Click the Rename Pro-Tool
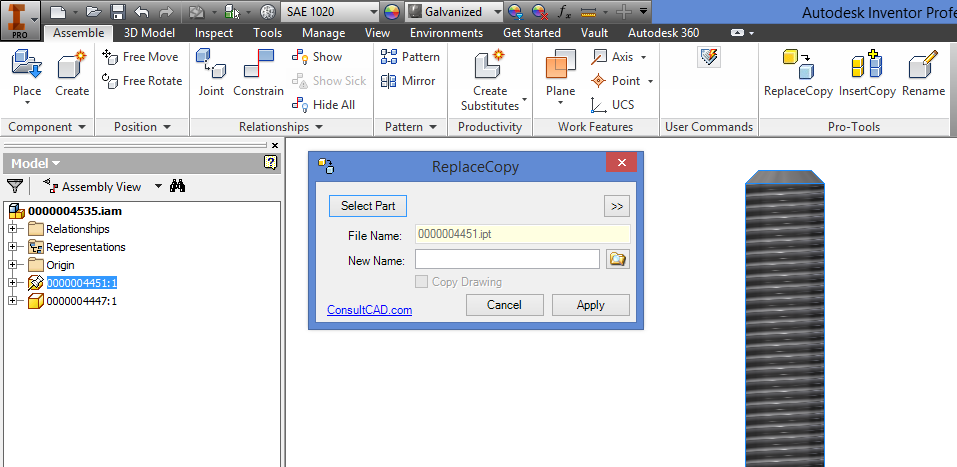Viewport: 957px width, 467px height. tap(923, 73)
